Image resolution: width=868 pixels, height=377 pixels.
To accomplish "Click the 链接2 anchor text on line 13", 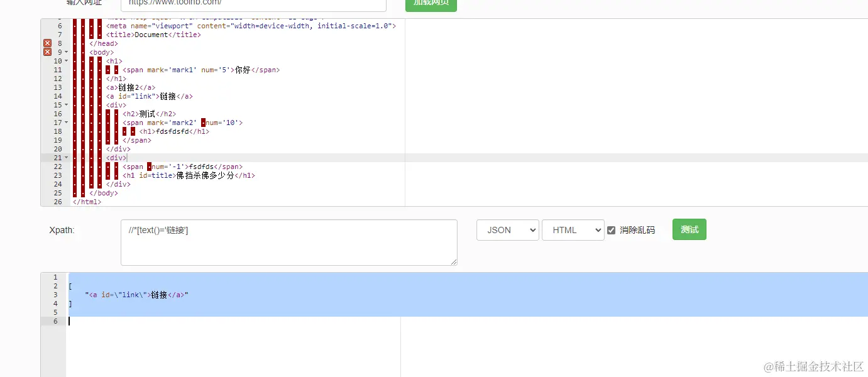I will click(129, 87).
